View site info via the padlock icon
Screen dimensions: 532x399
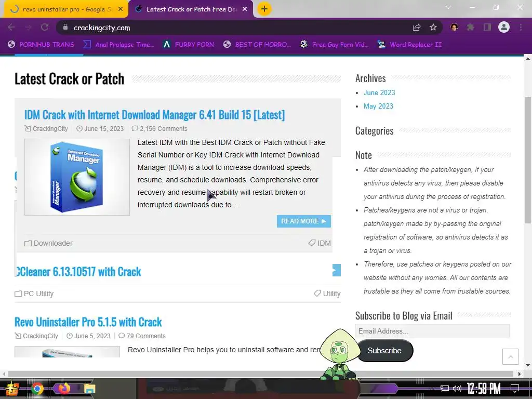pyautogui.click(x=65, y=27)
